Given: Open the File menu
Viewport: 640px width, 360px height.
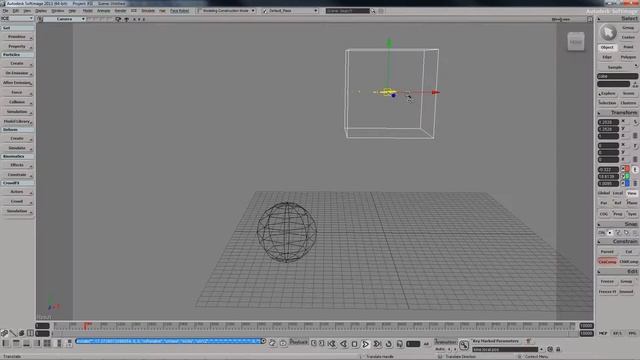Looking at the screenshot, I should click(5, 11).
